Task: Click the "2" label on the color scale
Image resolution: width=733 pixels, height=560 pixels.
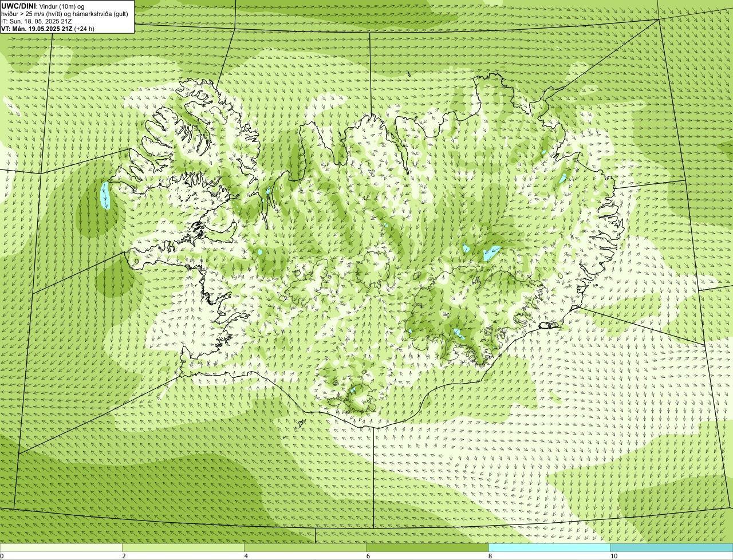Action: [x=124, y=556]
